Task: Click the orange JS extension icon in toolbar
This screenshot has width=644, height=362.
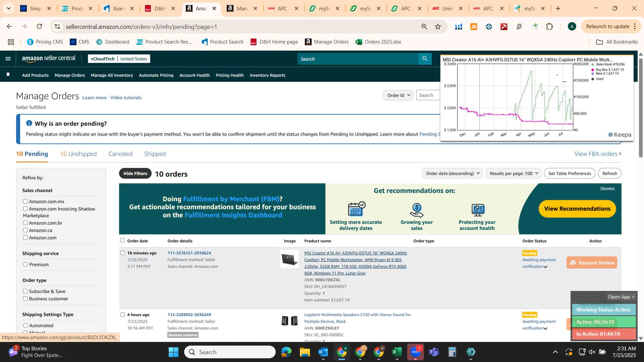Action: [474, 26]
